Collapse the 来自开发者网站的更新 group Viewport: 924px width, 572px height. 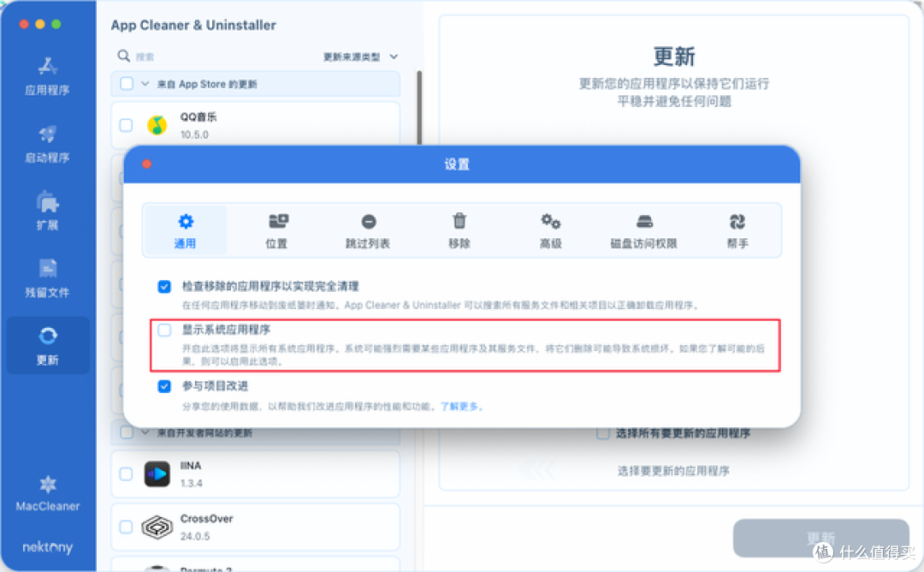(145, 432)
